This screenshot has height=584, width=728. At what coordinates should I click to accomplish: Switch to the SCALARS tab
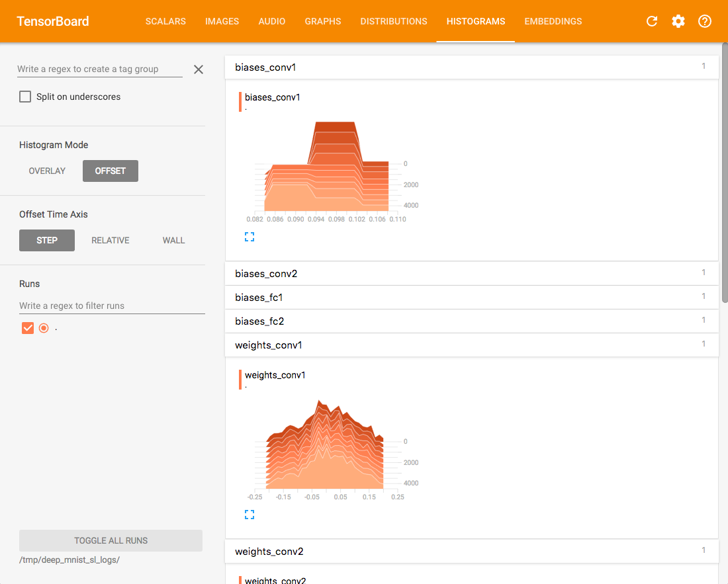click(165, 21)
